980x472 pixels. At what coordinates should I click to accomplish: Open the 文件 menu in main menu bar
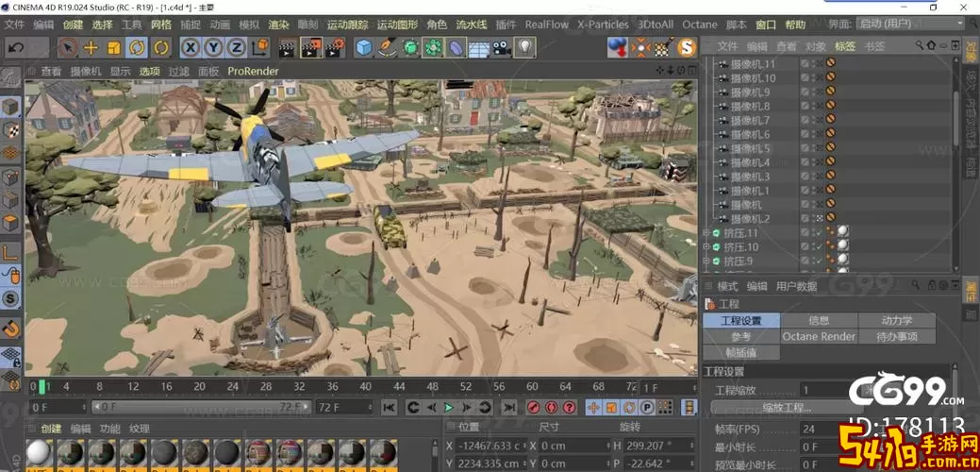pos(14,25)
